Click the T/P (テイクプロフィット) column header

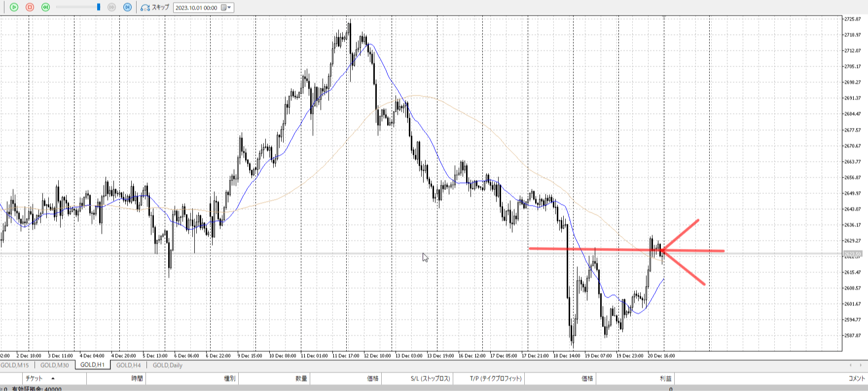tap(495, 379)
